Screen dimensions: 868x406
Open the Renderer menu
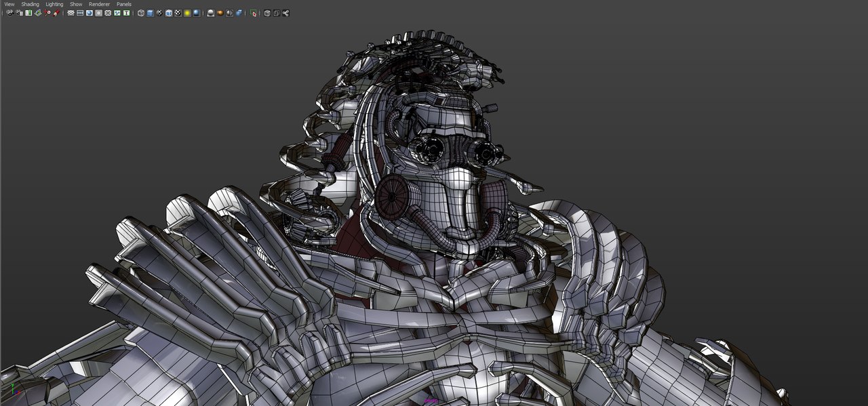[99, 4]
